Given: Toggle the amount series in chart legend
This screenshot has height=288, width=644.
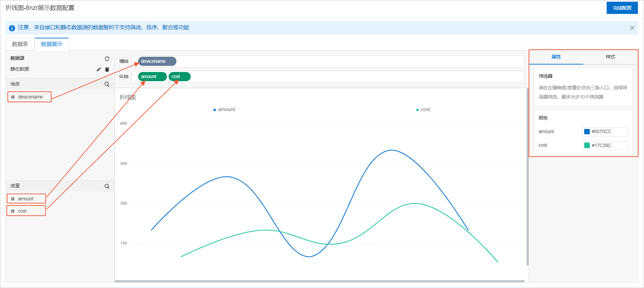Looking at the screenshot, I should pyautogui.click(x=224, y=109).
